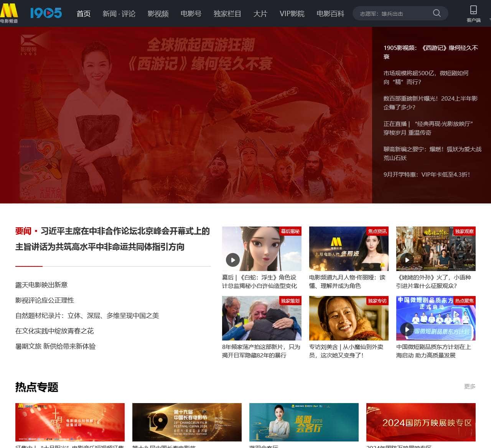Go to 首页 in navigation
This screenshot has height=448, width=491.
coord(84,14)
